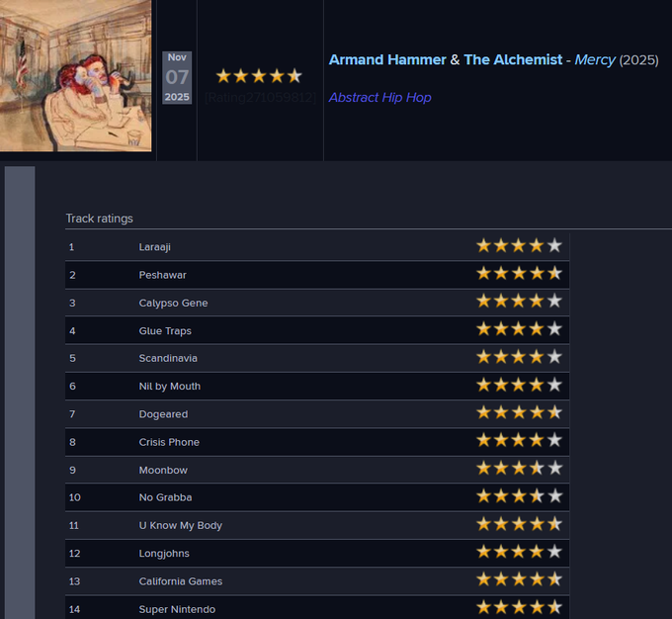Click the star rating for Moonbow
This screenshot has height=619, width=672.
[519, 468]
